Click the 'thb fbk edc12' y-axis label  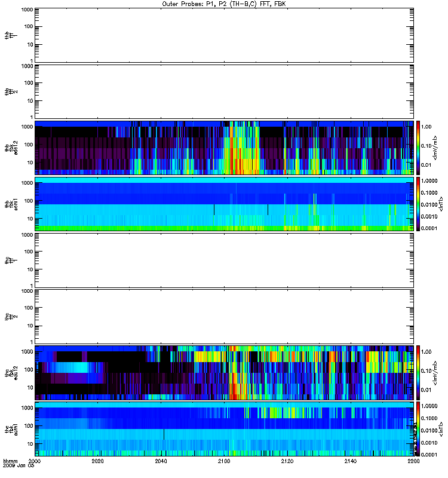click(11, 148)
